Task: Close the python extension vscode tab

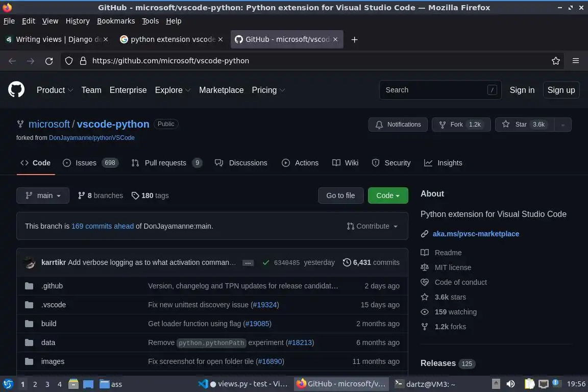Action: [220, 39]
